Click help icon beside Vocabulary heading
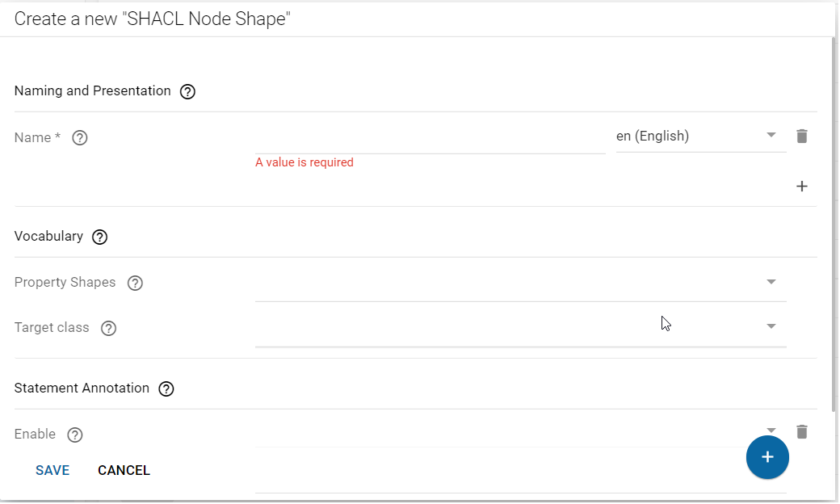This screenshot has width=840, height=504. pos(99,237)
